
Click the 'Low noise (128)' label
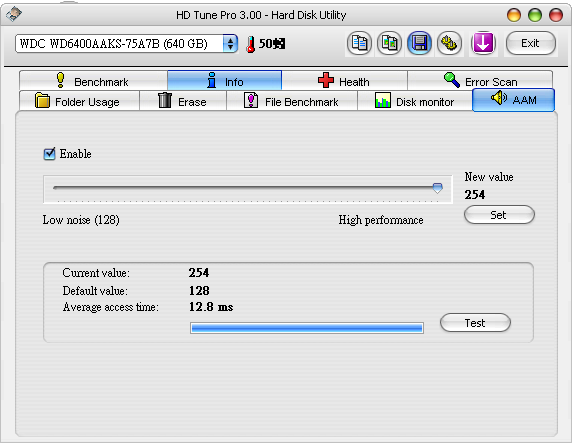[81, 220]
